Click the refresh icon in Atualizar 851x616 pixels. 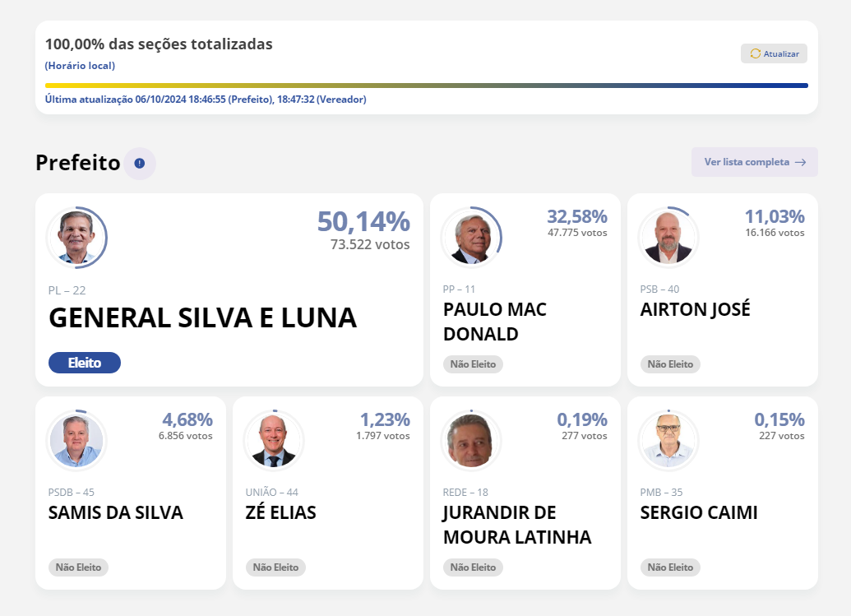tap(755, 53)
